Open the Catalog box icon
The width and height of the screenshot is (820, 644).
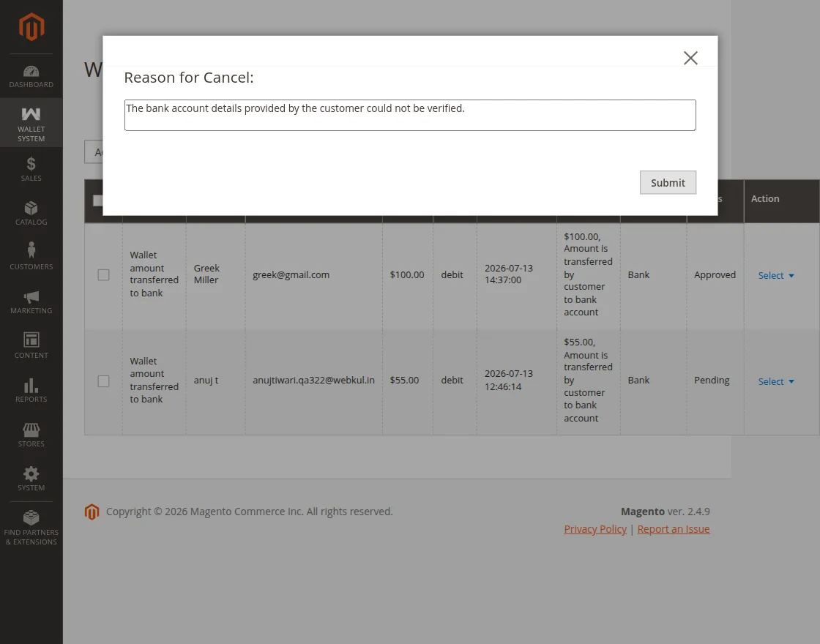tap(31, 208)
